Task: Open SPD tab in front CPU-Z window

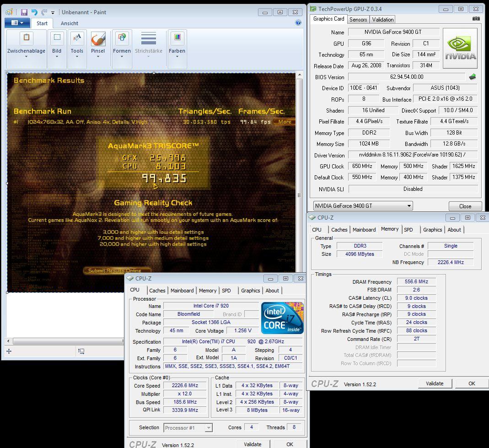Action: 226,291
